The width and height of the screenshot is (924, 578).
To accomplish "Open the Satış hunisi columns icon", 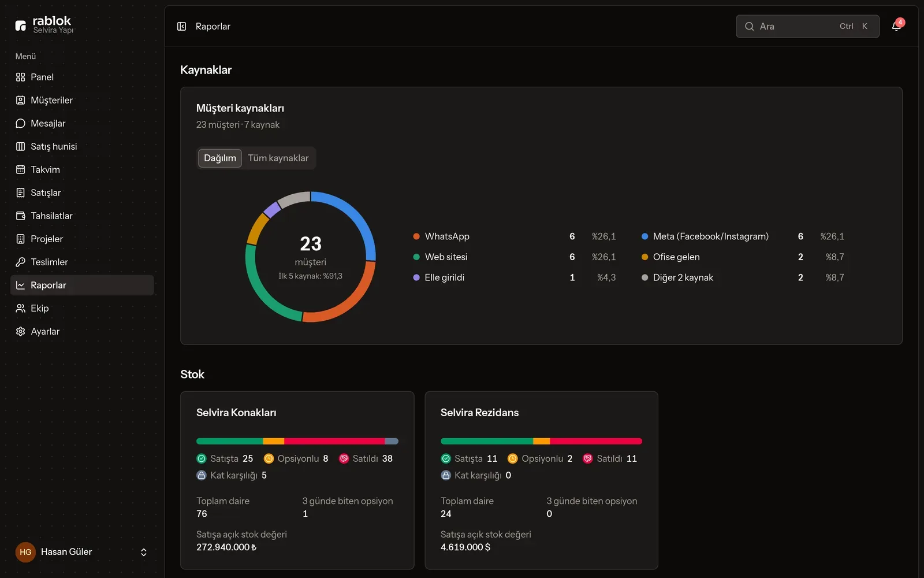I will pyautogui.click(x=20, y=146).
